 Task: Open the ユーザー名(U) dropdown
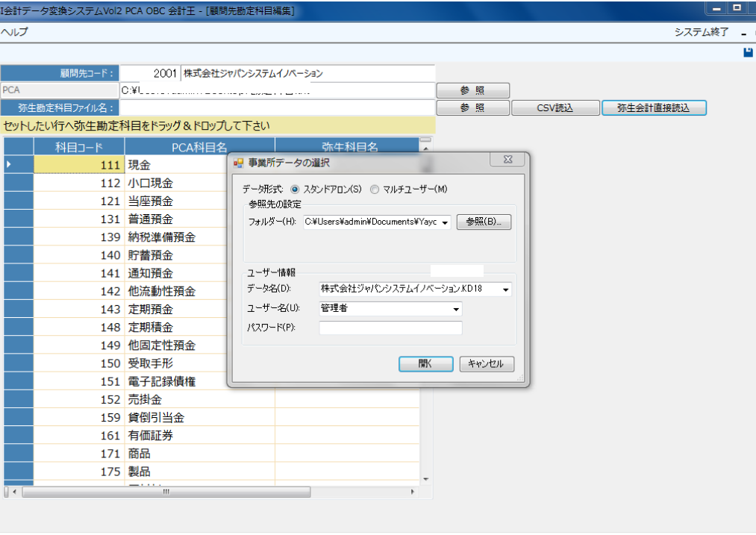click(455, 308)
